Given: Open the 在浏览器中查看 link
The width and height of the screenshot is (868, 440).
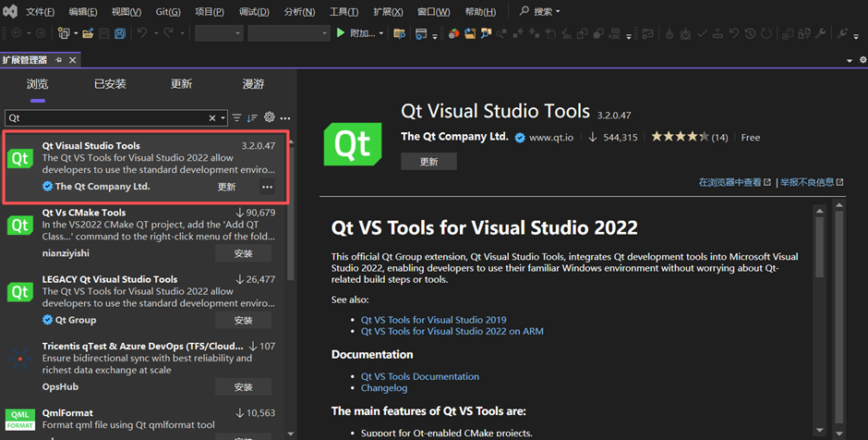Looking at the screenshot, I should click(x=734, y=182).
